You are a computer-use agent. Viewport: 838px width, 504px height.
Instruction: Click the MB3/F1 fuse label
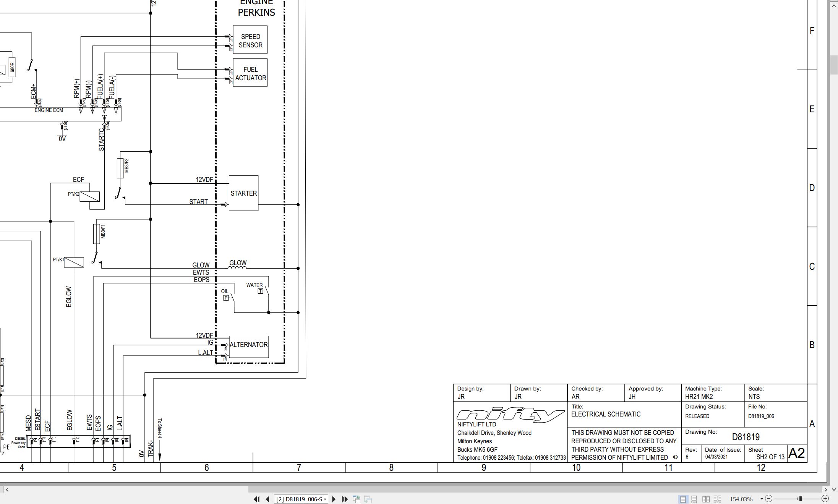coord(103,232)
